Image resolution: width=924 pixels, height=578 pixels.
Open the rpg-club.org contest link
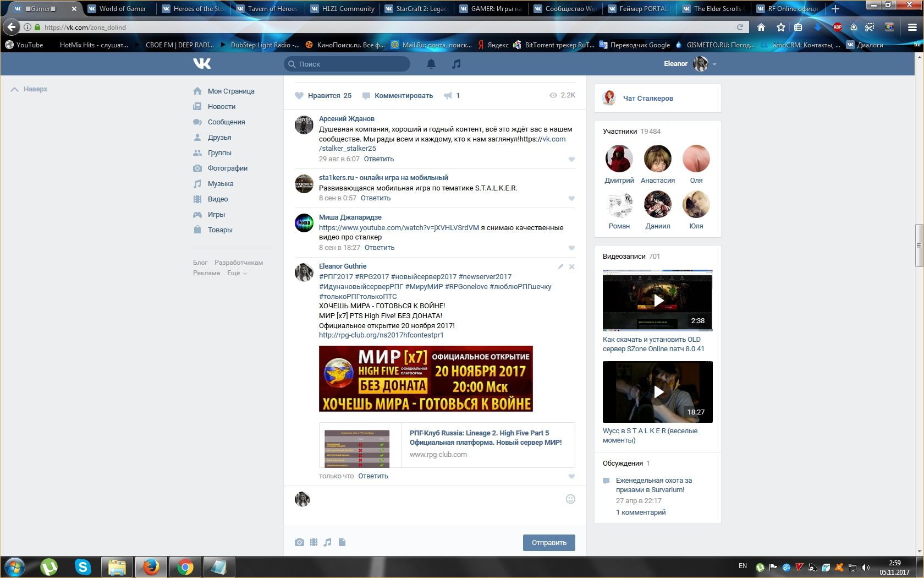pyautogui.click(x=381, y=335)
